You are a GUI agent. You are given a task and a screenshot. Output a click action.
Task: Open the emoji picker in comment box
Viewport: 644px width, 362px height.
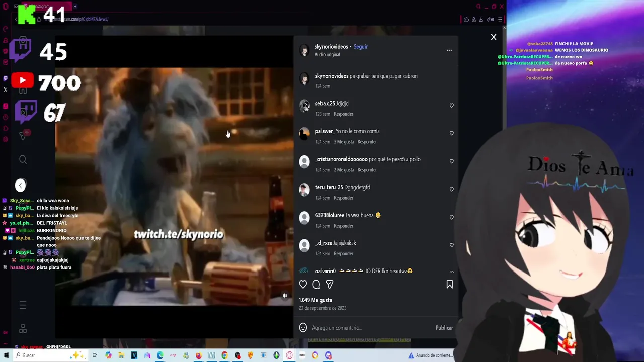(303, 328)
